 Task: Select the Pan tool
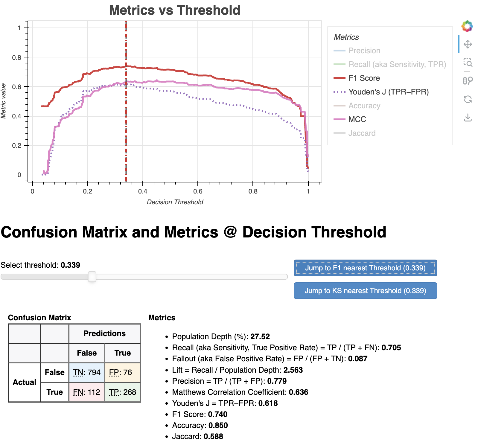click(x=468, y=45)
